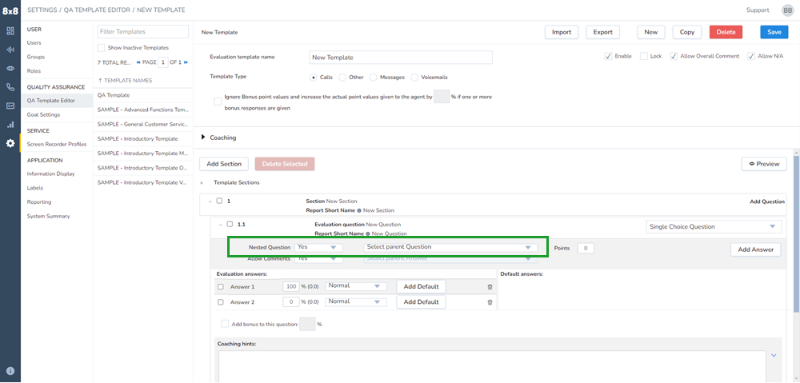Open the settings gear icon in sidebar
800x383 pixels.
pyautogui.click(x=10, y=143)
